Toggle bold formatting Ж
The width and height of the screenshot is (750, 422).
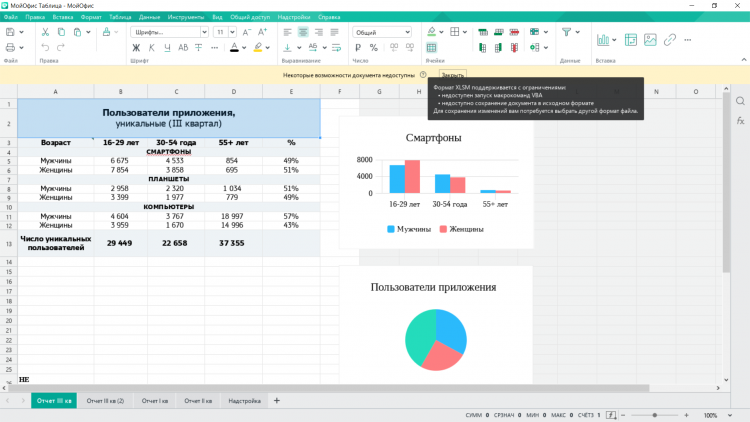136,47
